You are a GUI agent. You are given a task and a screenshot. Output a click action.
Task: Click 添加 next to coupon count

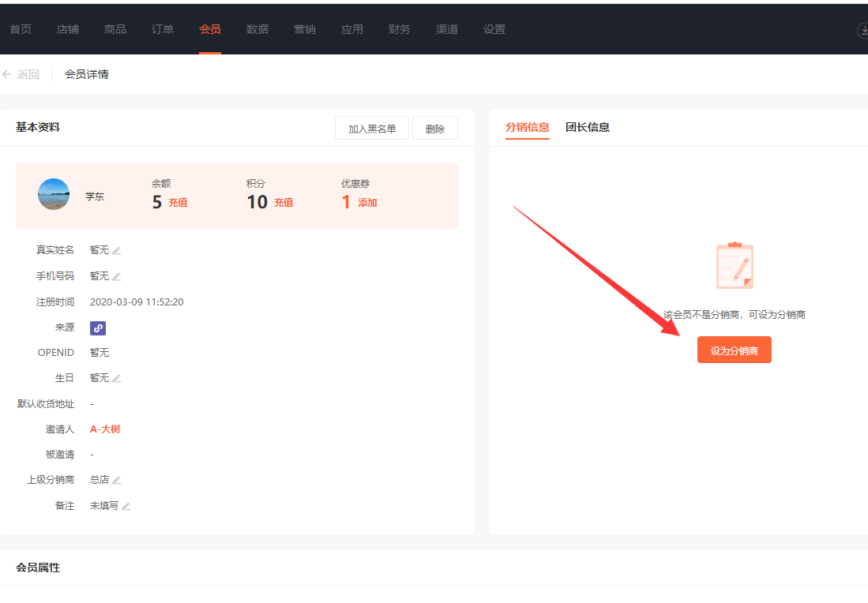[367, 203]
